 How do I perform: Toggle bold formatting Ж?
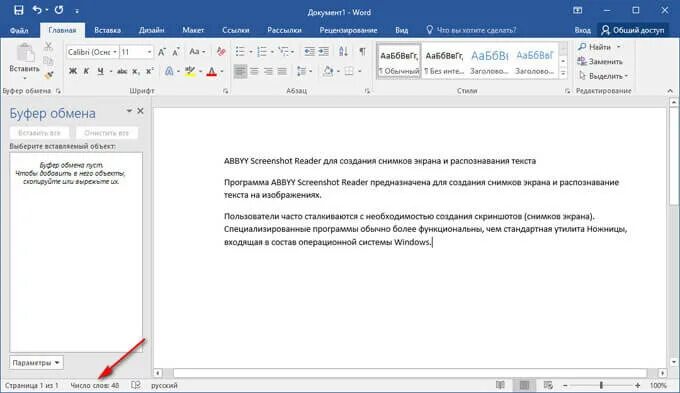tap(73, 71)
